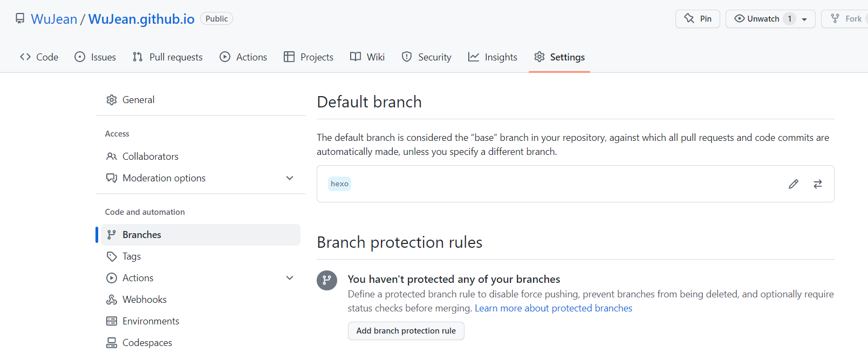The height and width of the screenshot is (353, 868).
Task: Click the General gear icon in the sidebar
Action: click(112, 100)
